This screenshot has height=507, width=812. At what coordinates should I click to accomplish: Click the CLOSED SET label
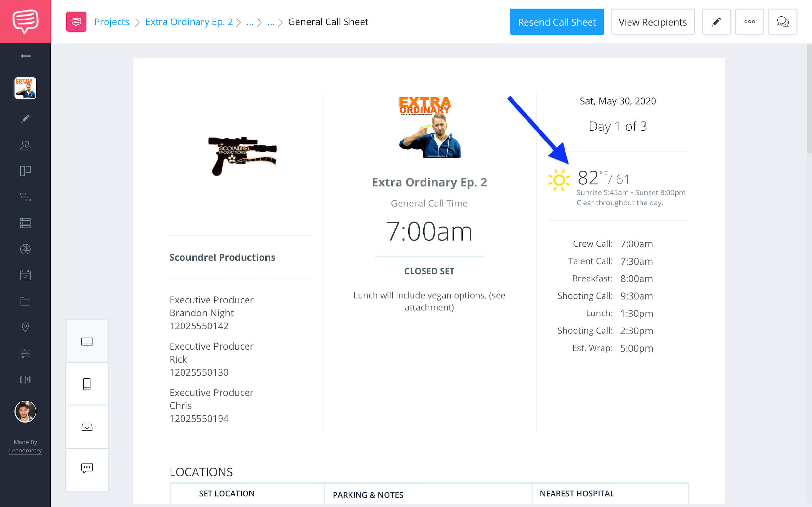pos(429,271)
